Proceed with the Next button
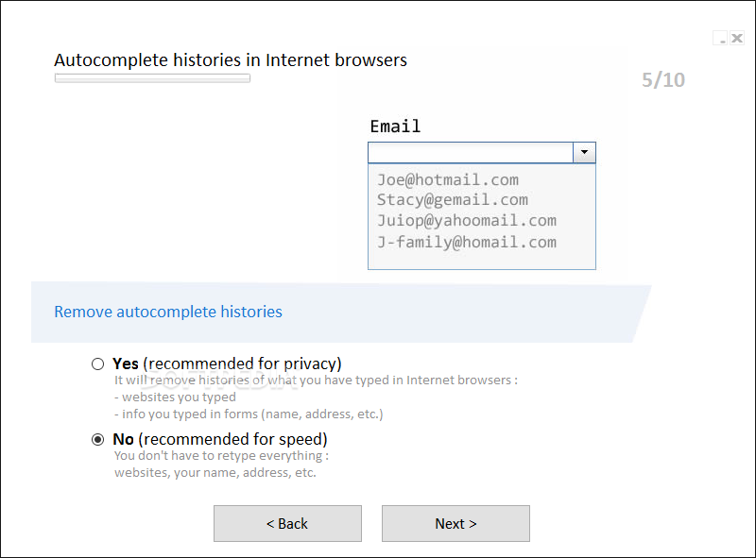756x558 pixels. coord(455,523)
